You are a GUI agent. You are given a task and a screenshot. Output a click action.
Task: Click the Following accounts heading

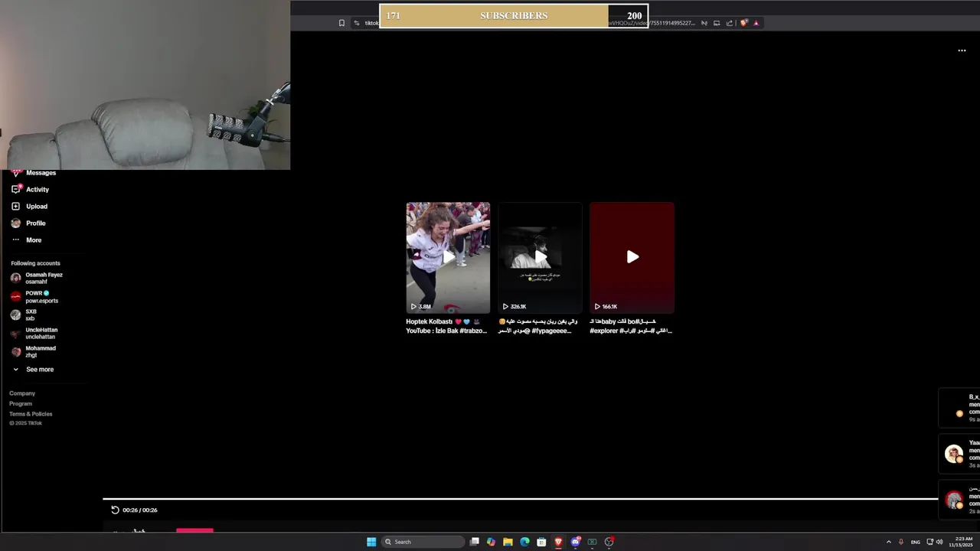tap(35, 263)
